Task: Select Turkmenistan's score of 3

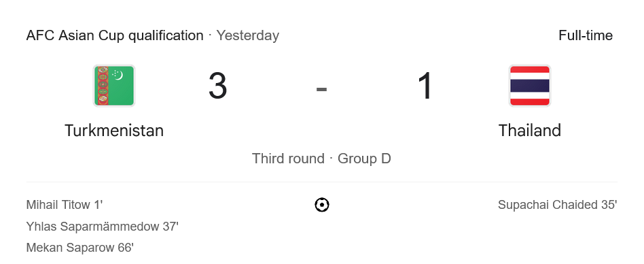Action: coord(217,86)
